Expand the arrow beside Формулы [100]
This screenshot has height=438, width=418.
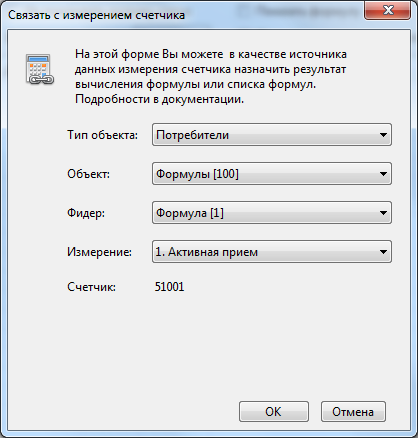click(x=383, y=174)
